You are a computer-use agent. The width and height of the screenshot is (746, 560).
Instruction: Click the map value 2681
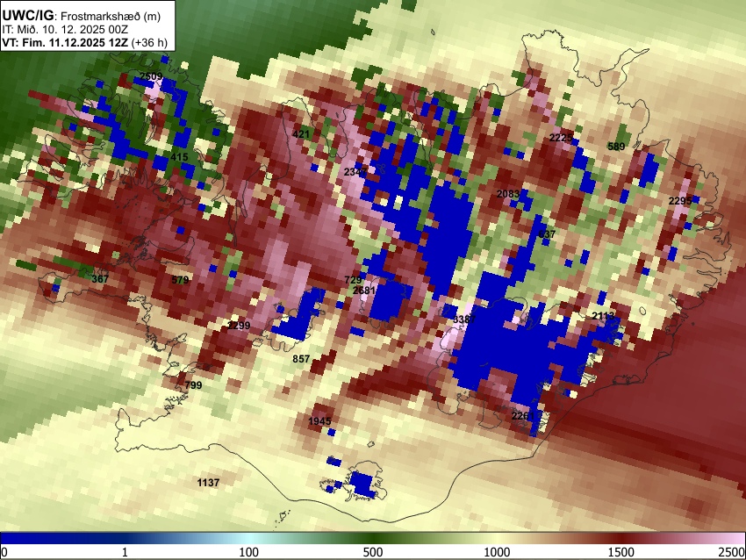point(364,291)
